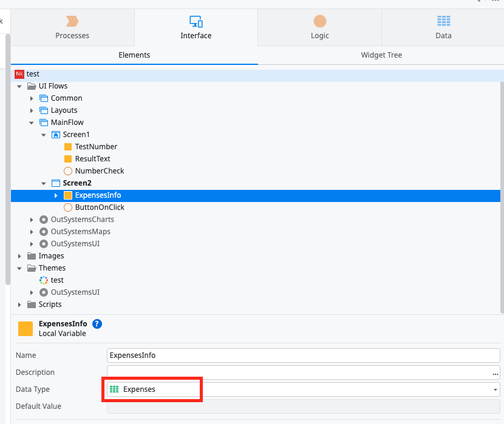Click the UI Flows folder icon
This screenshot has width=504, height=424.
pyautogui.click(x=32, y=86)
